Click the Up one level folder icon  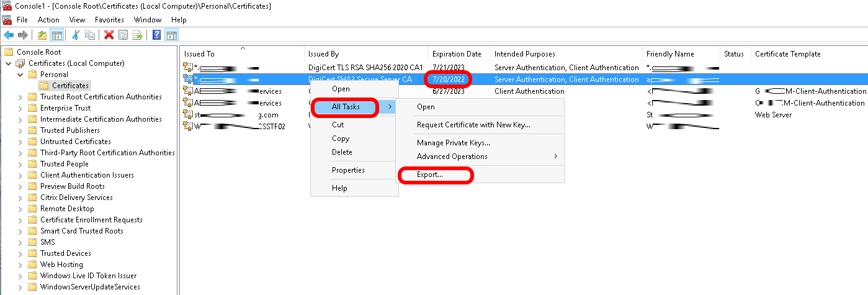coord(42,35)
